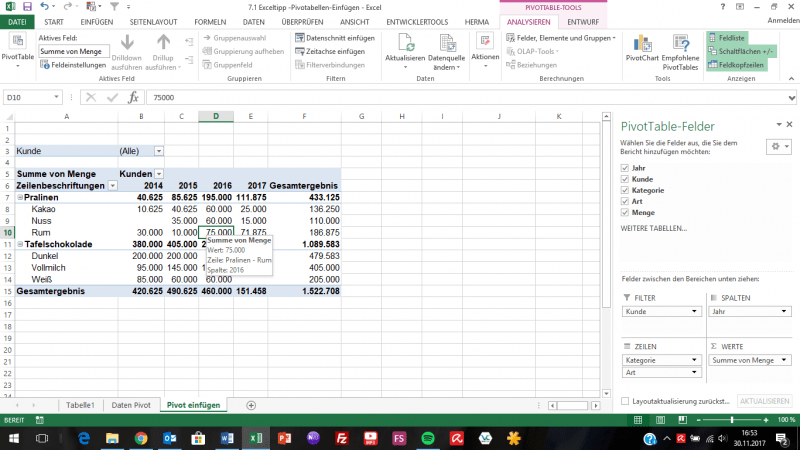The image size is (800, 450).
Task: Click the Anmelden sign-in link
Action: tap(783, 20)
